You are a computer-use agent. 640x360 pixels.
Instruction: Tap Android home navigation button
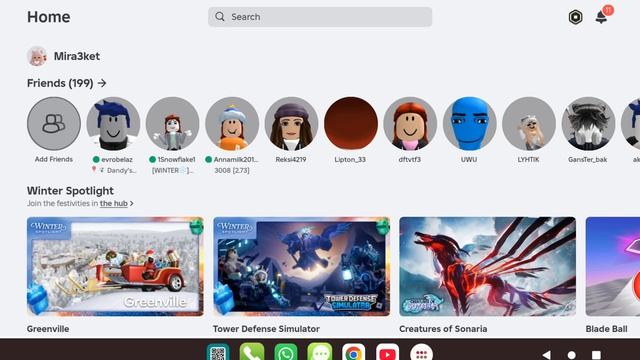[x=572, y=355]
